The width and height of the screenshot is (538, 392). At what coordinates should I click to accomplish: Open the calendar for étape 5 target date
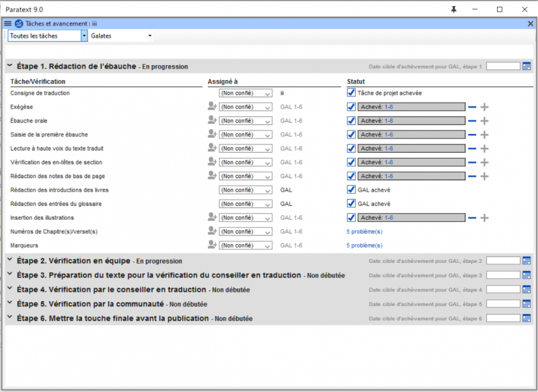(x=527, y=304)
